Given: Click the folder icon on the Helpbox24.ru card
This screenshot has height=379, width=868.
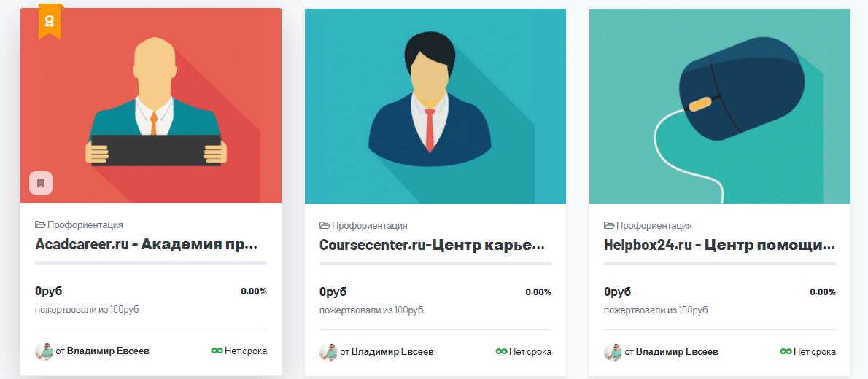Looking at the screenshot, I should click(x=609, y=225).
